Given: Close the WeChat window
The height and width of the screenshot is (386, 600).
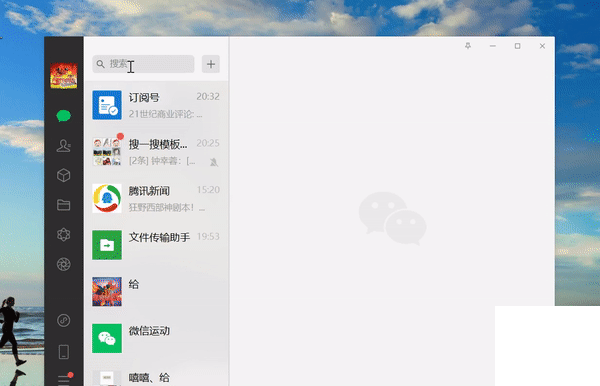Looking at the screenshot, I should pos(542,46).
